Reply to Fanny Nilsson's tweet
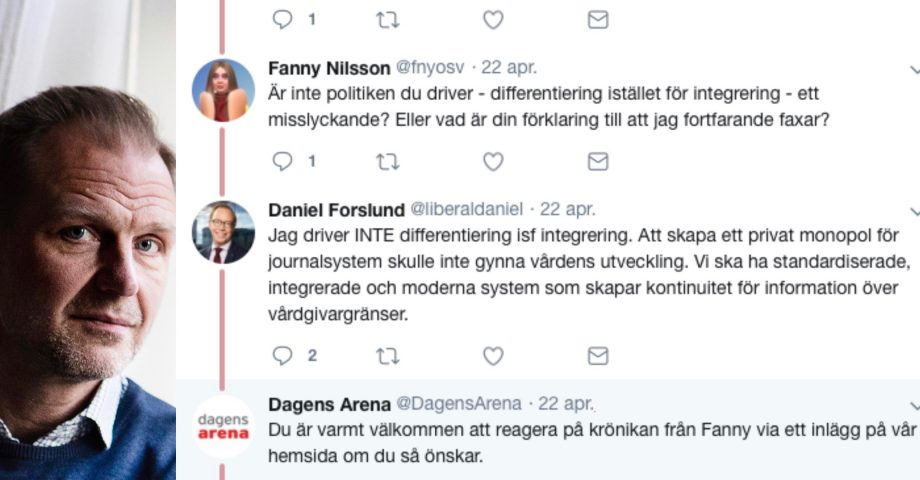The width and height of the screenshot is (920, 480). tap(283, 161)
